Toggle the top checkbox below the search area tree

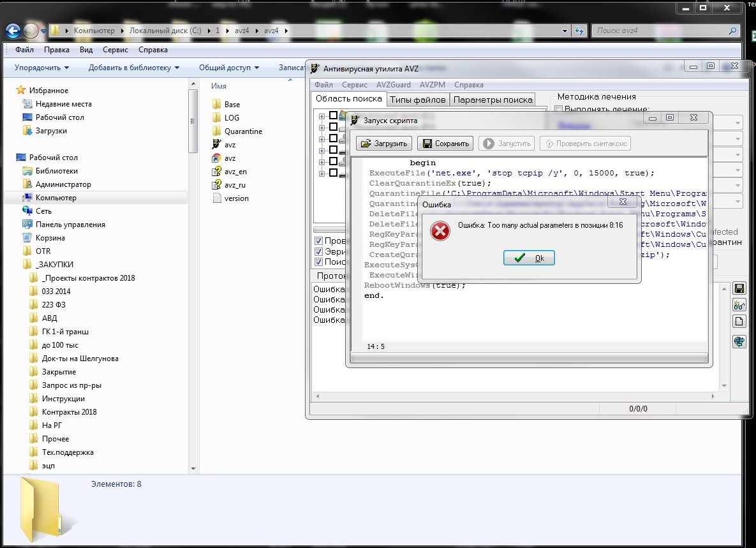pyautogui.click(x=319, y=241)
